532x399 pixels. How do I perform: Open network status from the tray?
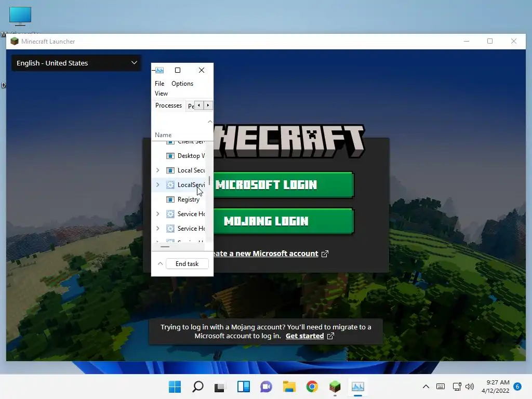457,387
